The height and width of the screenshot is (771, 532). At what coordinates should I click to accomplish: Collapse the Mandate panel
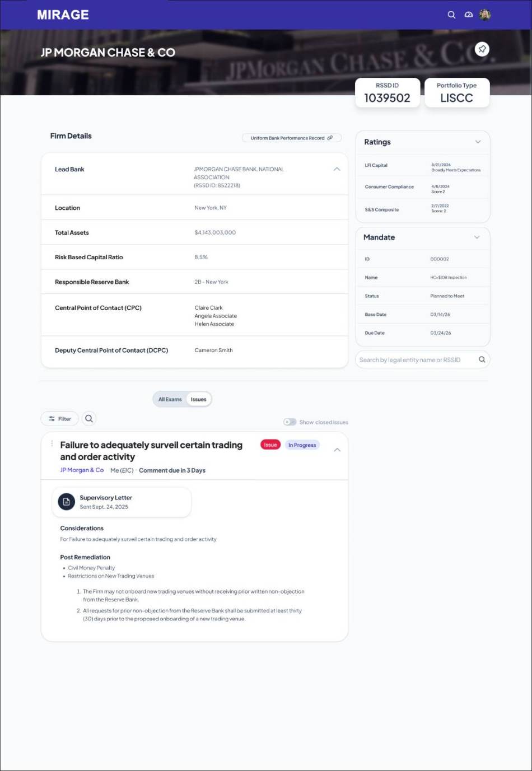[x=477, y=237]
